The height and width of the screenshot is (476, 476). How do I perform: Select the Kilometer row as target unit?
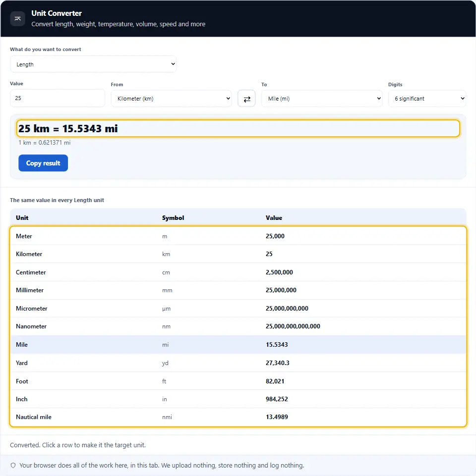tap(238, 254)
